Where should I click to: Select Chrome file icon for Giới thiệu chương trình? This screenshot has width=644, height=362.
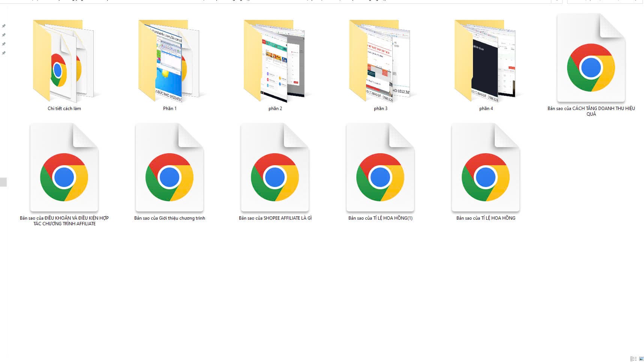pyautogui.click(x=170, y=167)
